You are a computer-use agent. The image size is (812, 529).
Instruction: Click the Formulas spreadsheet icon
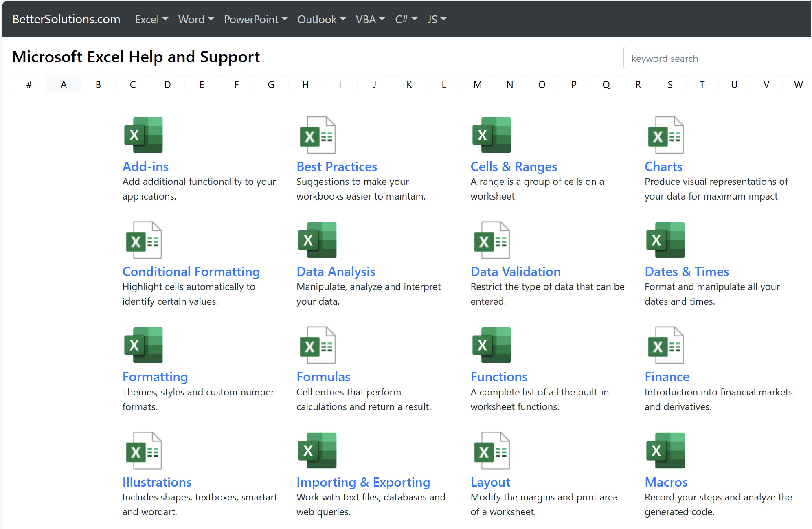pyautogui.click(x=318, y=345)
